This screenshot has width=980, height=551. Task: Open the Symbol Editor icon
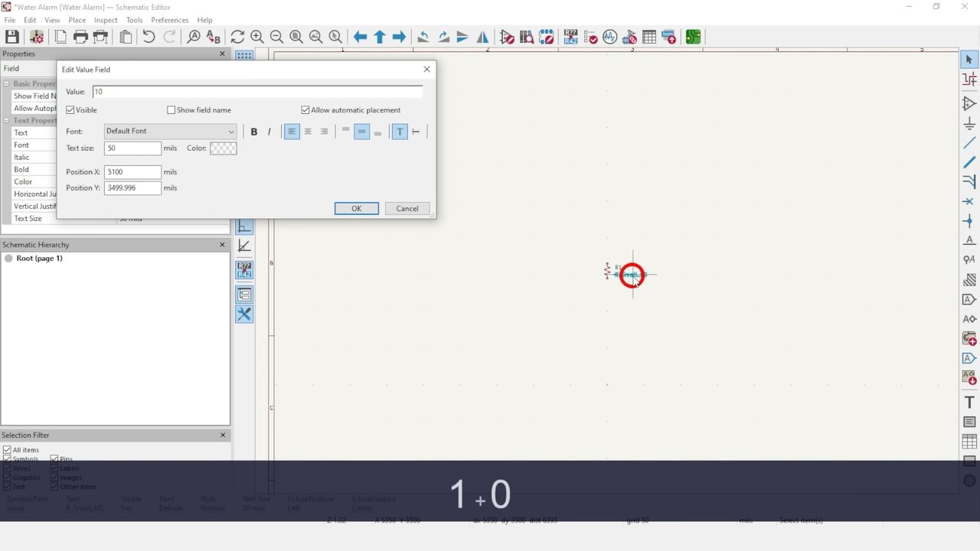507,37
